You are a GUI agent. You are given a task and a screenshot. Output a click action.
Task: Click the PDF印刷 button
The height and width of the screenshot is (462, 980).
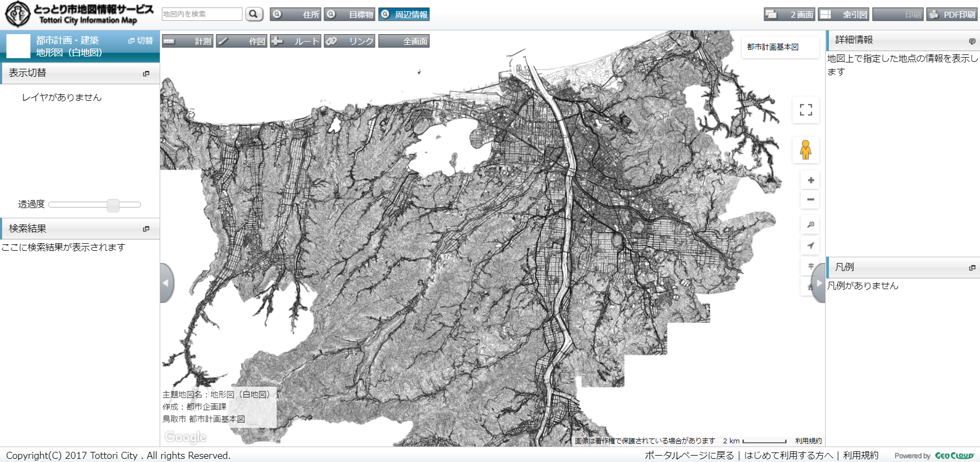pos(951,14)
